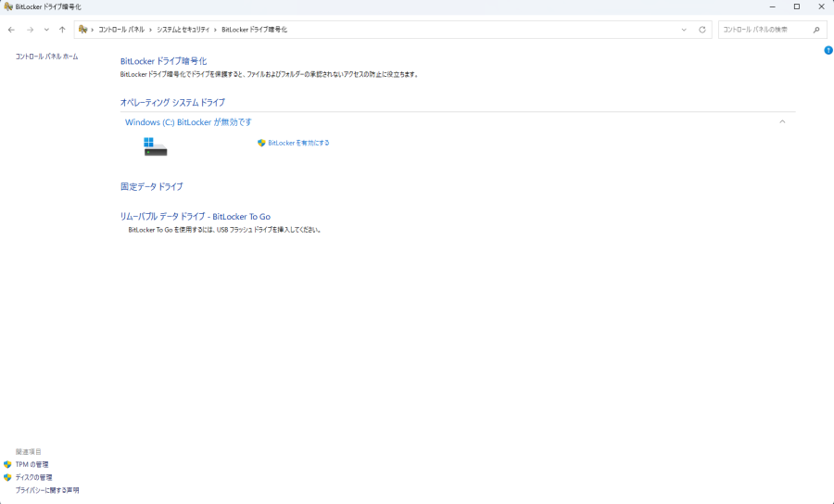Minimize the BitLocker window
This screenshot has width=834, height=504.
772,6
